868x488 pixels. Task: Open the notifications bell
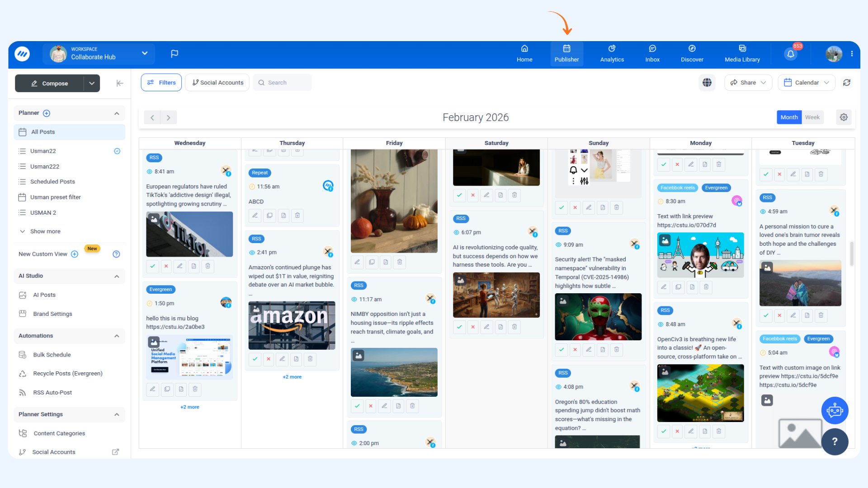[x=791, y=54]
